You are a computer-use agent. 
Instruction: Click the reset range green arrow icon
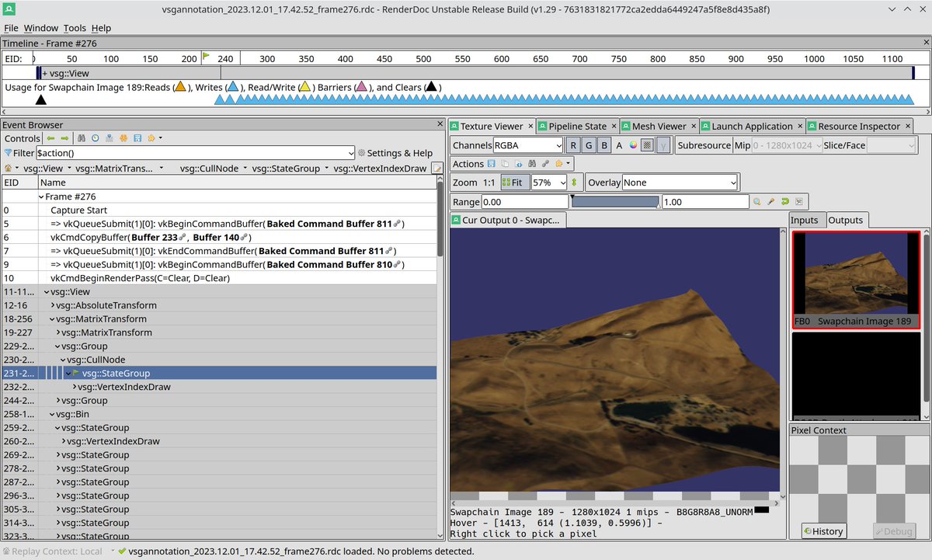pyautogui.click(x=785, y=202)
